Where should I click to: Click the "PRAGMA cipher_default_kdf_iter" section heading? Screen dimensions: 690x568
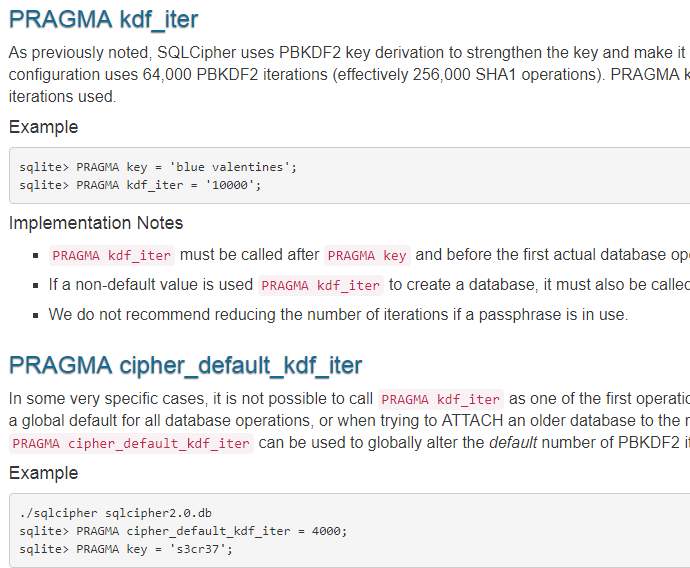[185, 364]
